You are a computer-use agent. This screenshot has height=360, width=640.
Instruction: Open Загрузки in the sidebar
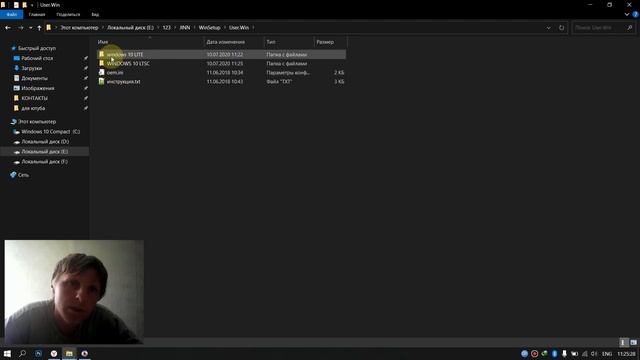pyautogui.click(x=31, y=68)
